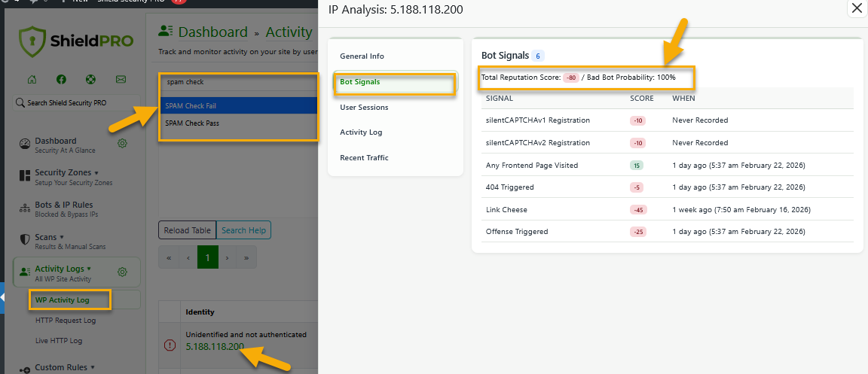Click the green 15 score badge

point(637,166)
